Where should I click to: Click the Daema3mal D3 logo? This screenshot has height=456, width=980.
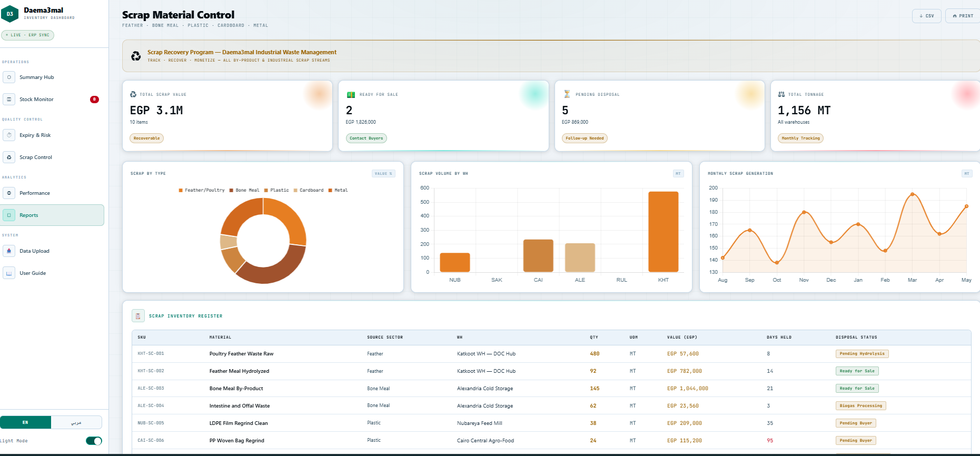click(9, 14)
